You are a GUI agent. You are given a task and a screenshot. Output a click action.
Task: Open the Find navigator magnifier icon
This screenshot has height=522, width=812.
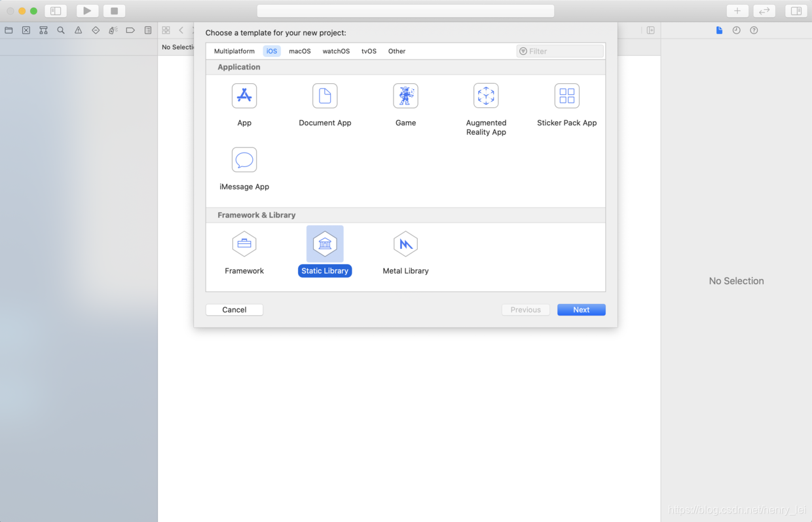(x=61, y=30)
